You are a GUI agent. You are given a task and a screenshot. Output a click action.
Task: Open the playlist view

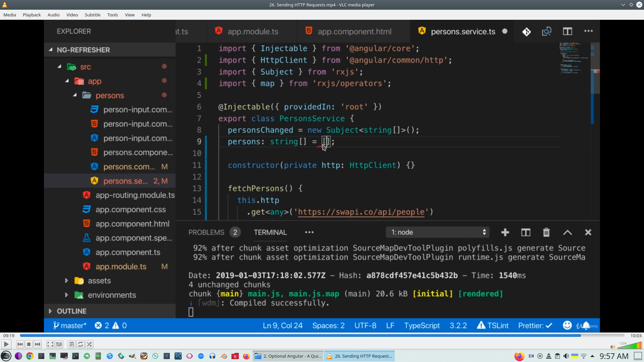tap(71, 344)
